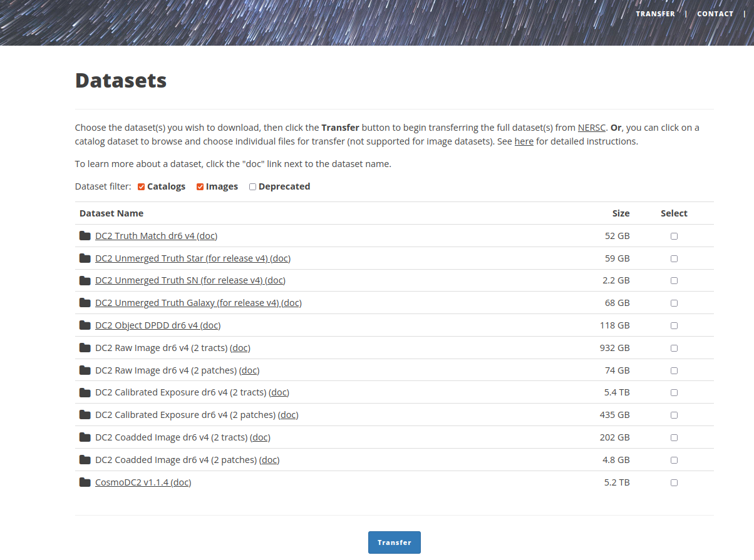Open the NERSC link

592,128
